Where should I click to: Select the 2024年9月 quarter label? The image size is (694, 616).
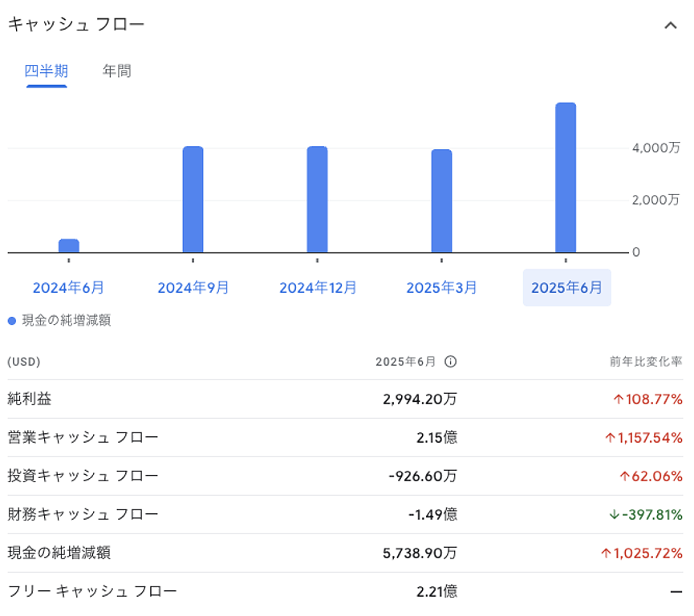tap(193, 288)
